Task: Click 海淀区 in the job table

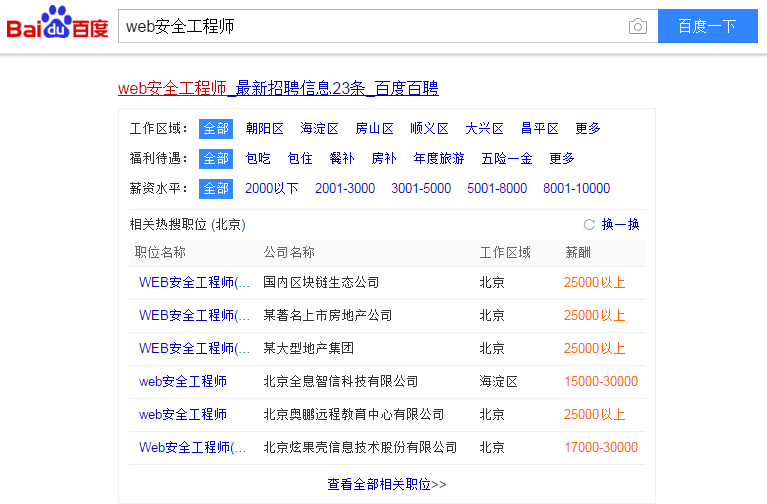Action: [x=498, y=381]
